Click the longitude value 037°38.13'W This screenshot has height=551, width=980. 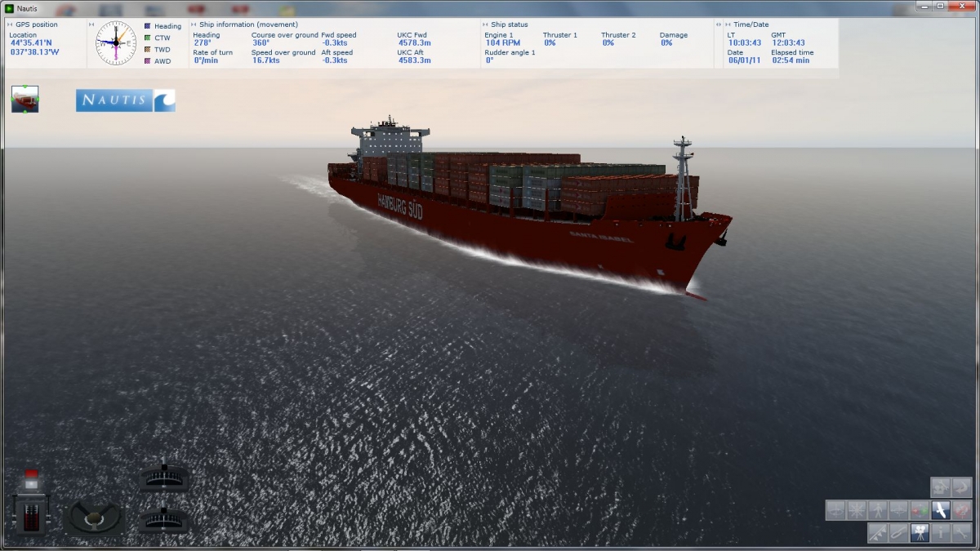(x=35, y=51)
